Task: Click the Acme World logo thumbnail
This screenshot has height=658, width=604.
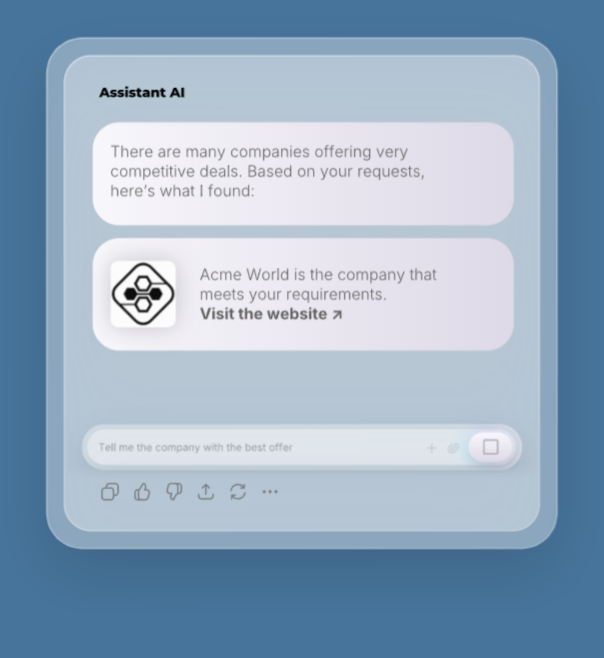Action: (x=143, y=294)
